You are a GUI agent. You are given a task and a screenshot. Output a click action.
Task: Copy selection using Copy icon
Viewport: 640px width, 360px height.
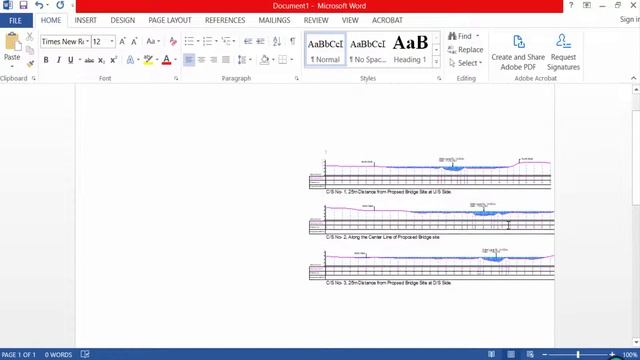(x=30, y=50)
